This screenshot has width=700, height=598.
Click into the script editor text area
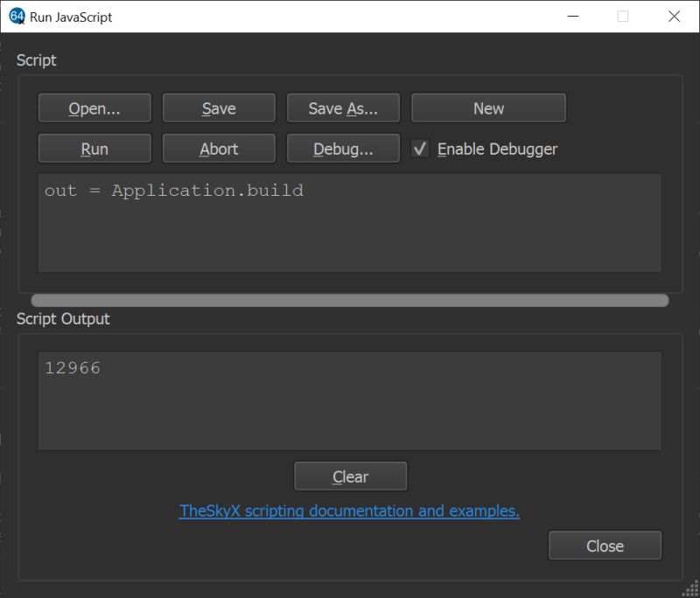(349, 223)
